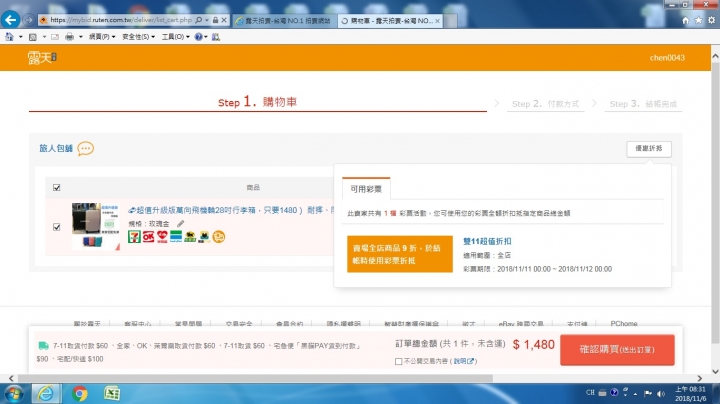Toggle the suitcase product checkbox
Image resolution: width=720 pixels, height=404 pixels.
click(x=56, y=227)
